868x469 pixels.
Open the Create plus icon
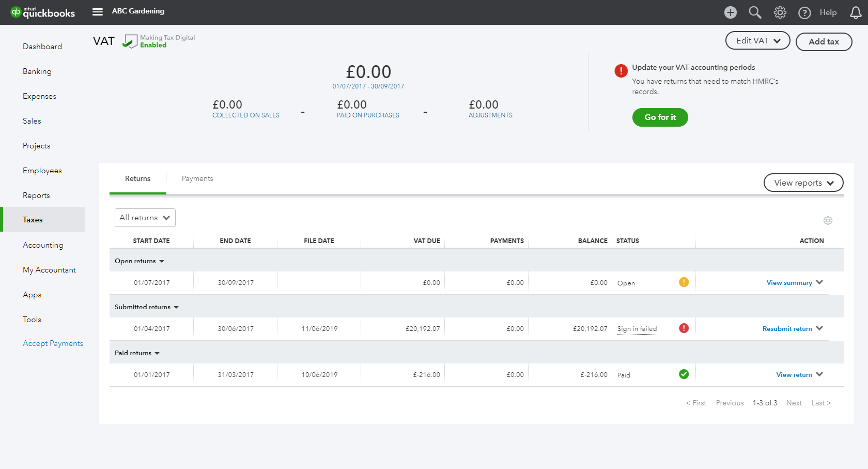pyautogui.click(x=730, y=12)
